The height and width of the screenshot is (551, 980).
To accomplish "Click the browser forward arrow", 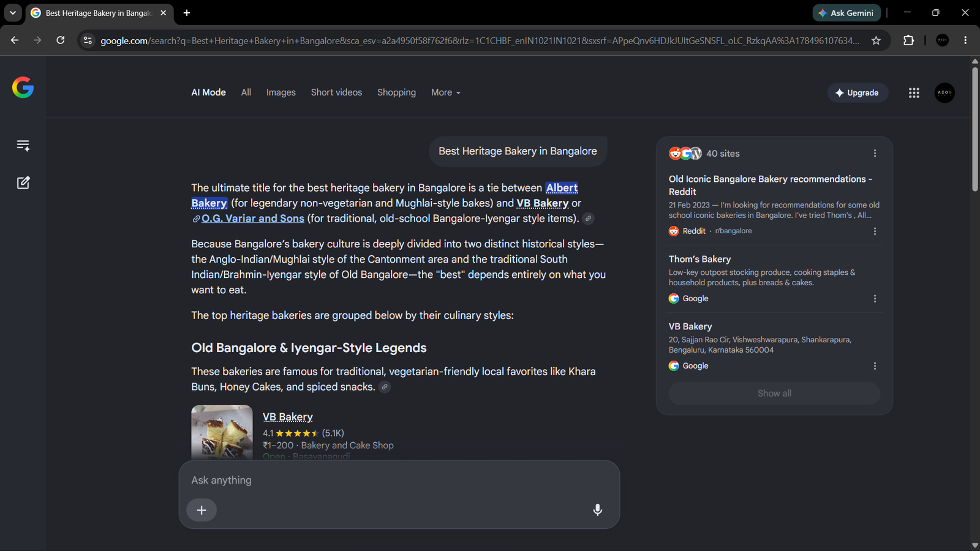I will click(37, 40).
